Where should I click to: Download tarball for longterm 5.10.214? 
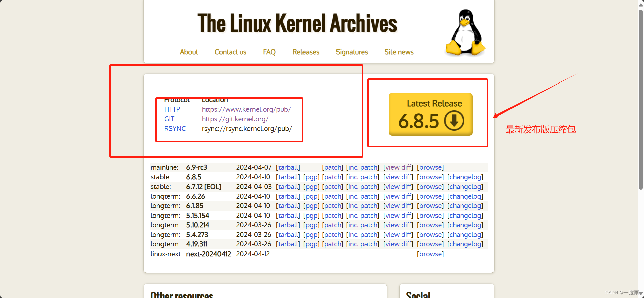[288, 225]
